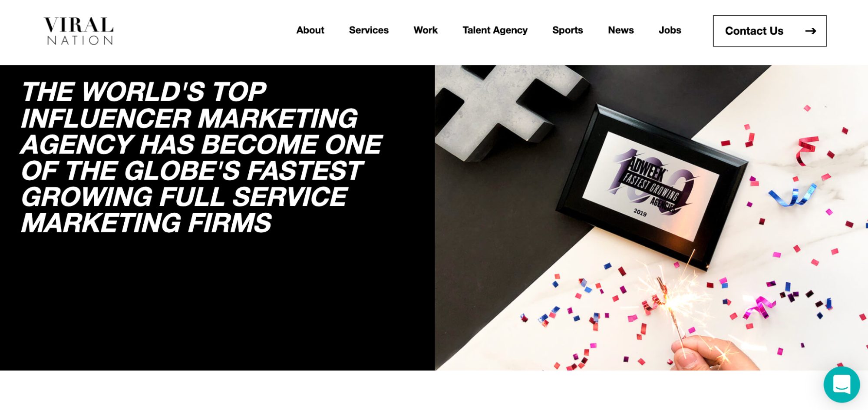The image size is (868, 410).
Task: Visit the News page
Action: coord(621,30)
